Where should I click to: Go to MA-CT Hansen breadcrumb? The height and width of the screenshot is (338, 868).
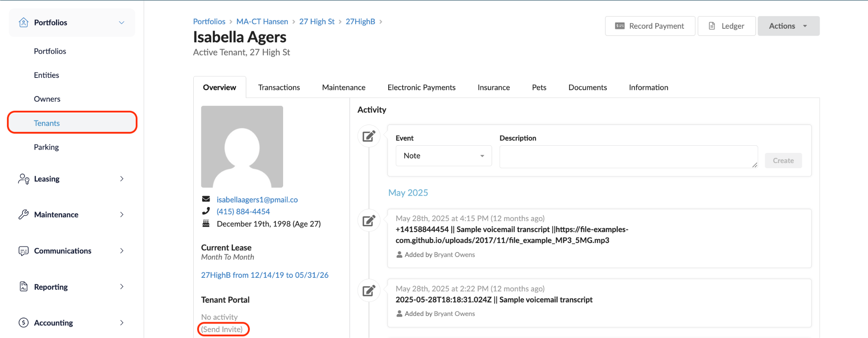click(x=262, y=21)
